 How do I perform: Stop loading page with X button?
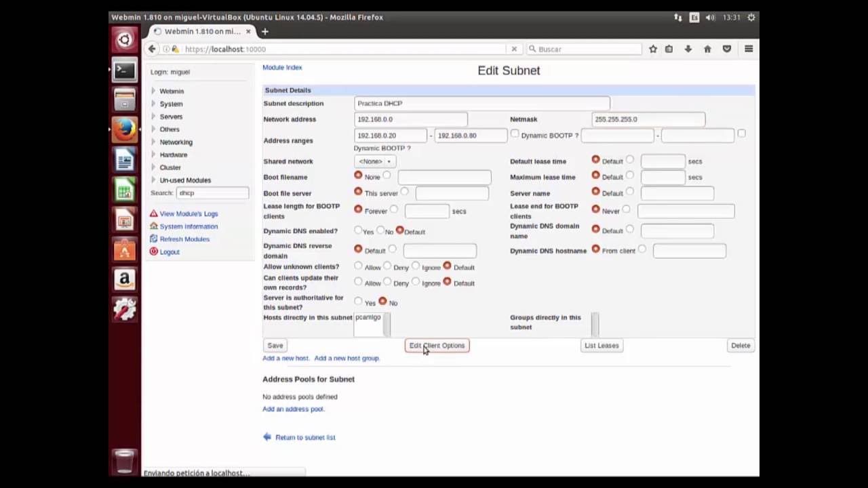point(514,49)
